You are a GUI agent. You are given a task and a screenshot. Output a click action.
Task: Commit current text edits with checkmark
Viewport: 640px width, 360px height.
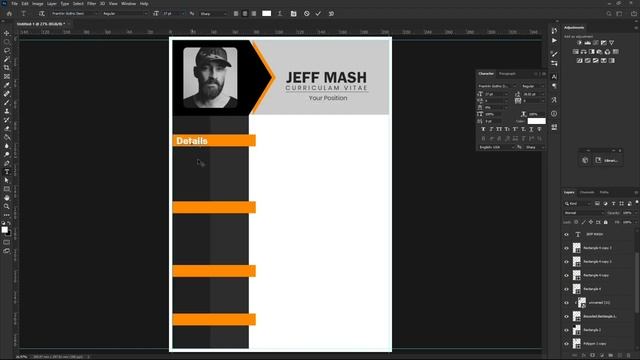[x=318, y=13]
